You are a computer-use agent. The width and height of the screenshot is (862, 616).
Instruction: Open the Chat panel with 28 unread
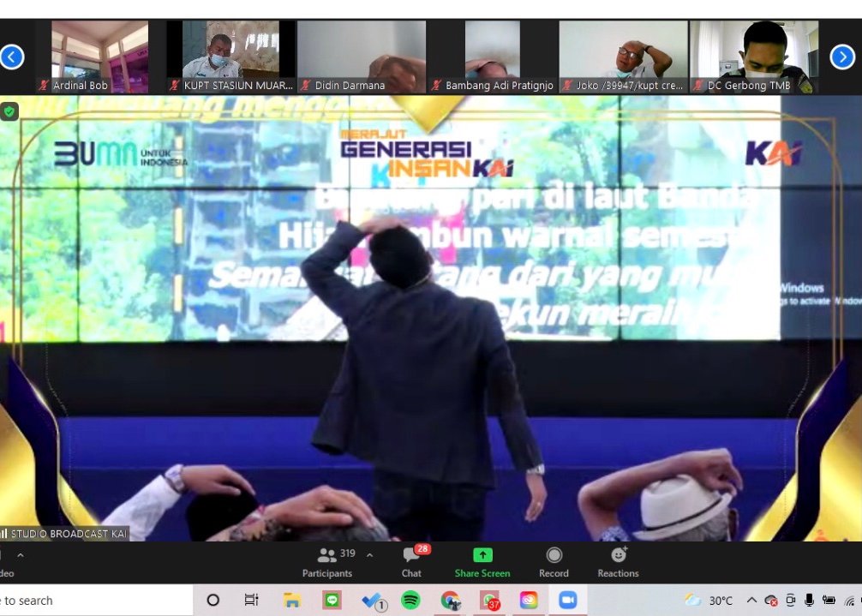click(x=412, y=562)
